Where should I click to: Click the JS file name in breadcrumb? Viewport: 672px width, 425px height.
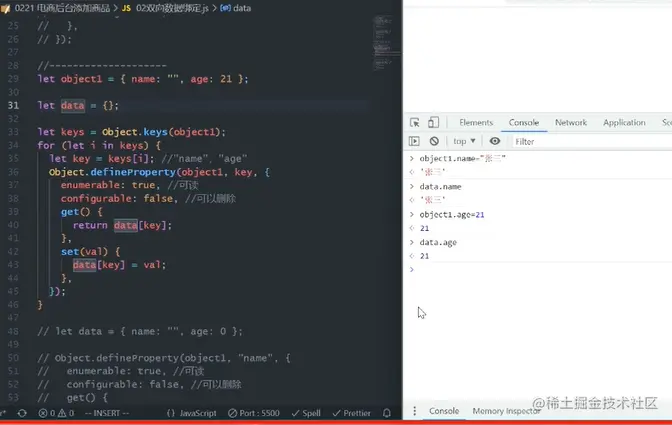coord(165,8)
